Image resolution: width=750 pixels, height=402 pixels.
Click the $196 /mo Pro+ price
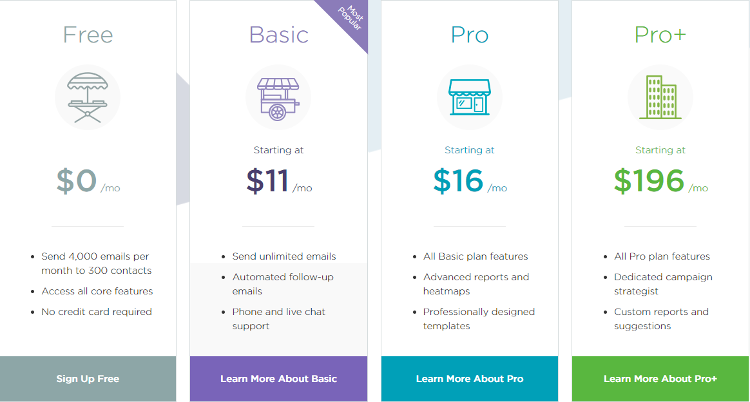(x=661, y=181)
